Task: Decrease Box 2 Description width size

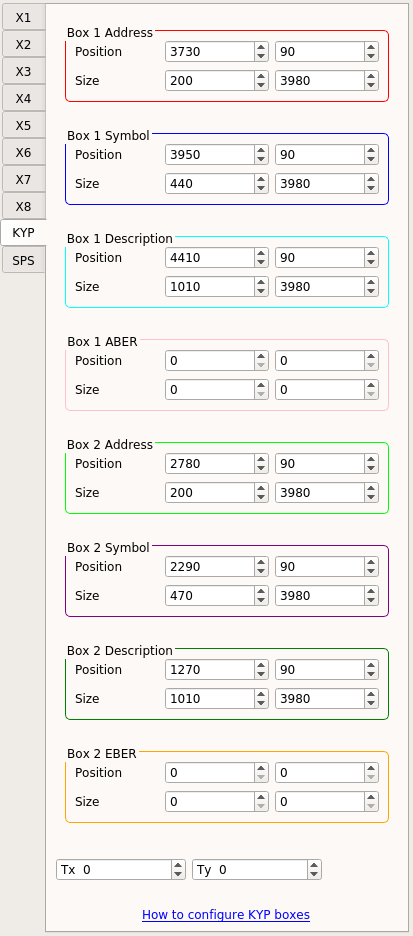Action: pyautogui.click(x=261, y=703)
